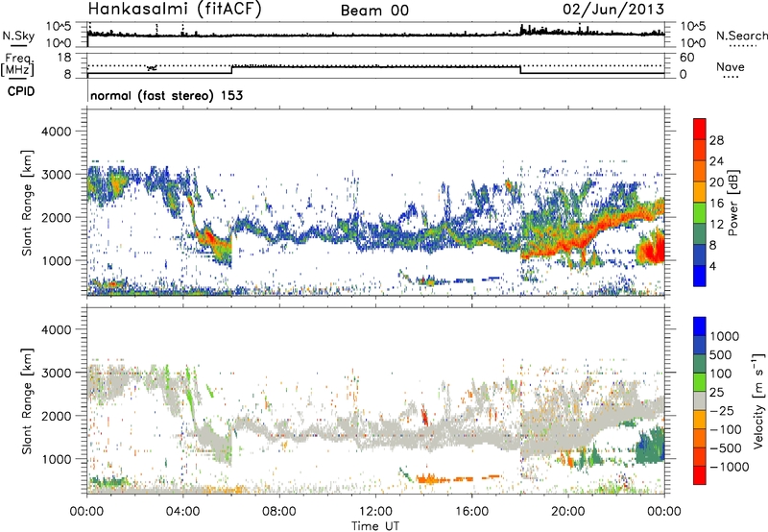This screenshot has height=532, width=768.
Task: Click the blue top of velocity colorbar
Action: tap(700, 326)
